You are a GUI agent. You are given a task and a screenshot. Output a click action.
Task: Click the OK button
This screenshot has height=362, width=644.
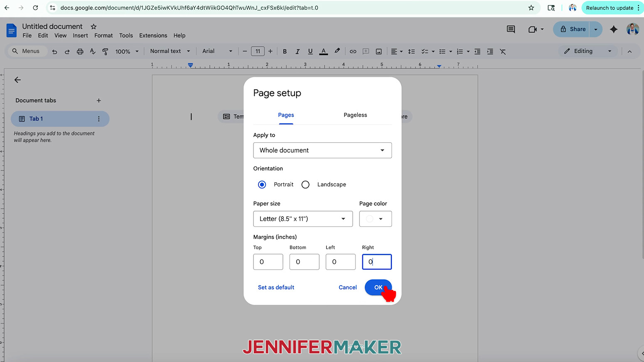[x=378, y=287]
